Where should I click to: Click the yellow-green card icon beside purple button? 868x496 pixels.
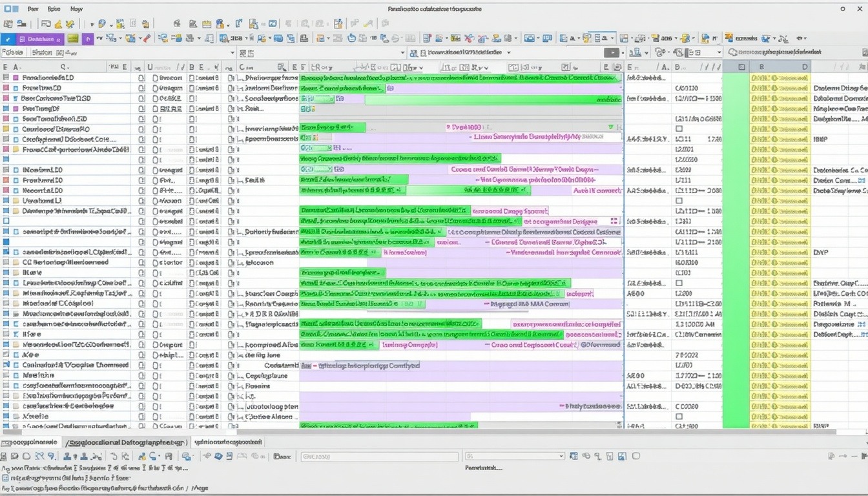(73, 39)
